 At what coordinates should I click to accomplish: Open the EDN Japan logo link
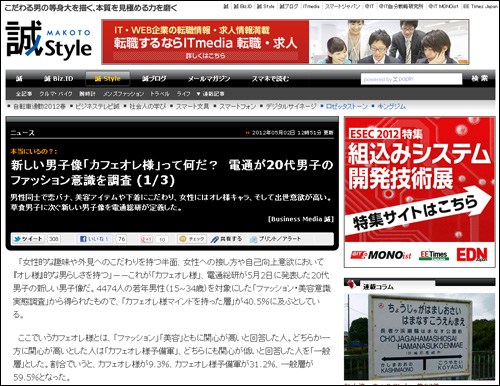(x=472, y=255)
